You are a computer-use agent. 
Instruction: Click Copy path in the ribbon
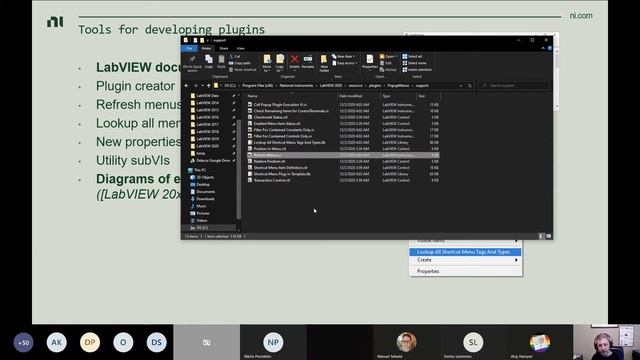240,63
